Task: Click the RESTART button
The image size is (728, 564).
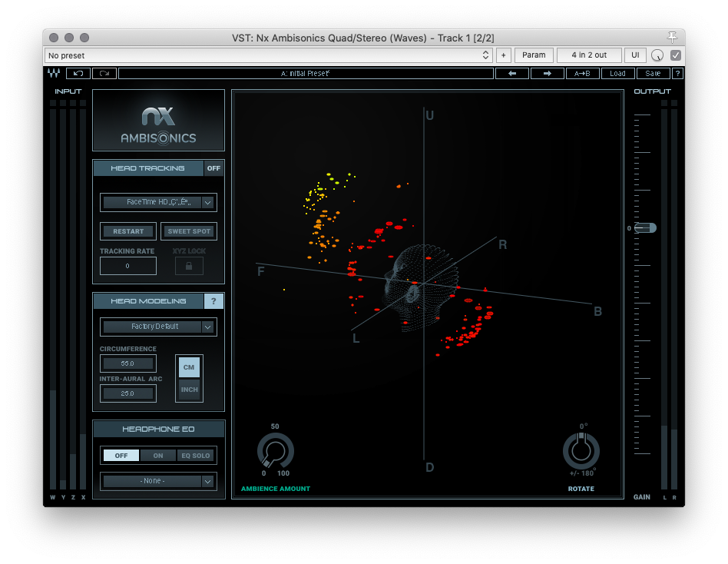Action: click(x=128, y=231)
